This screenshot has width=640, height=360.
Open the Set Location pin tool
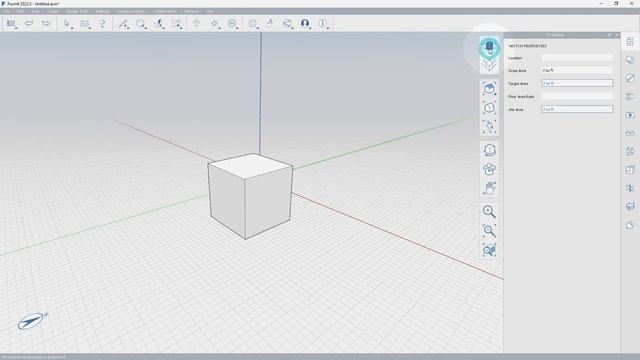196,24
